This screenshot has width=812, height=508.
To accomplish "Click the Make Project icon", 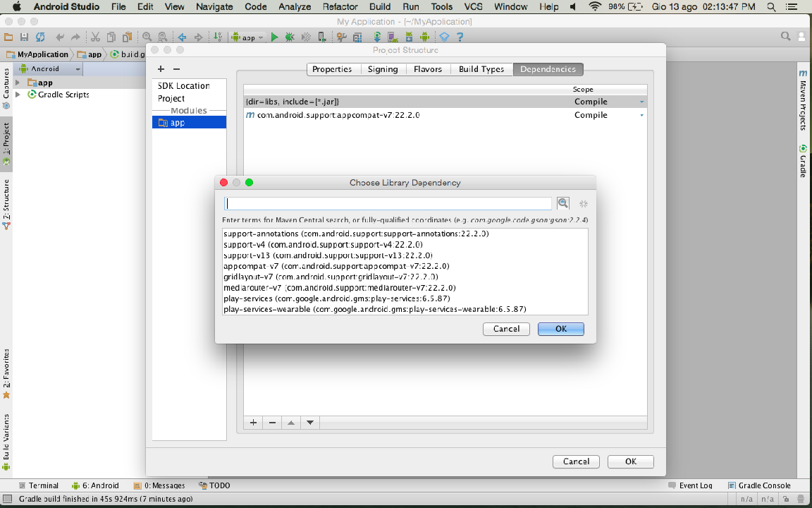I will click(218, 37).
